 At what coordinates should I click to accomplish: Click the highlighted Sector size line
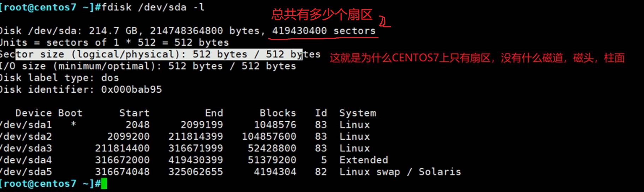[x=159, y=54]
